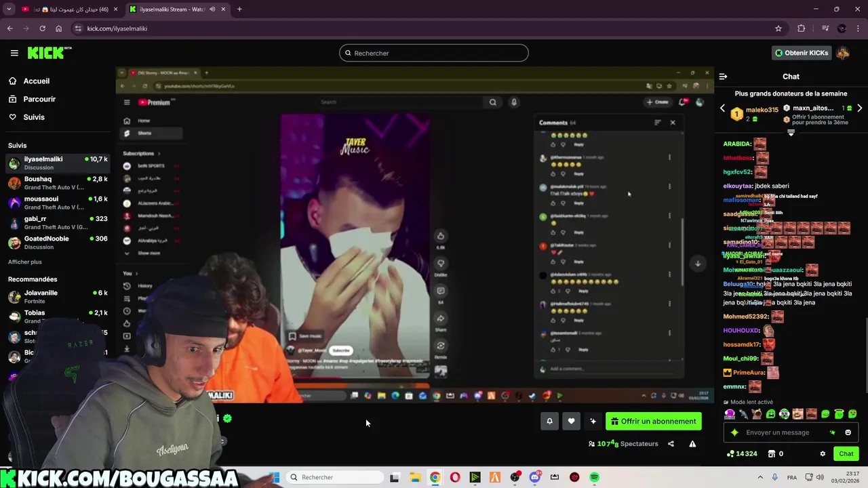Open Opera from the taskbar
Screen dimensions: 868x488
454,477
